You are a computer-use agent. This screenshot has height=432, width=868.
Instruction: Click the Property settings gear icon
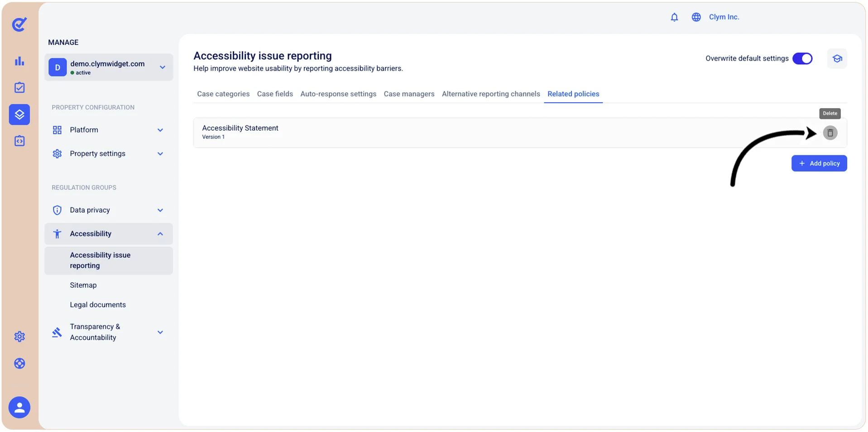click(57, 154)
